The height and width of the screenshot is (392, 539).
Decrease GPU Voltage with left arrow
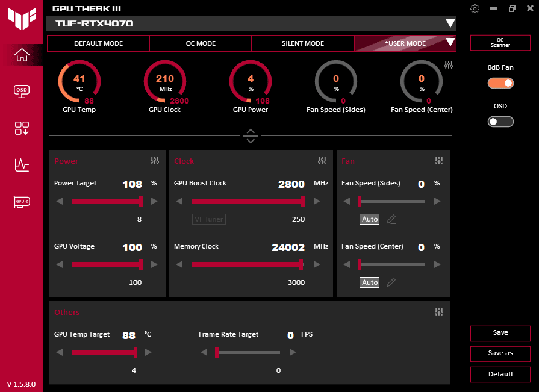[60, 264]
